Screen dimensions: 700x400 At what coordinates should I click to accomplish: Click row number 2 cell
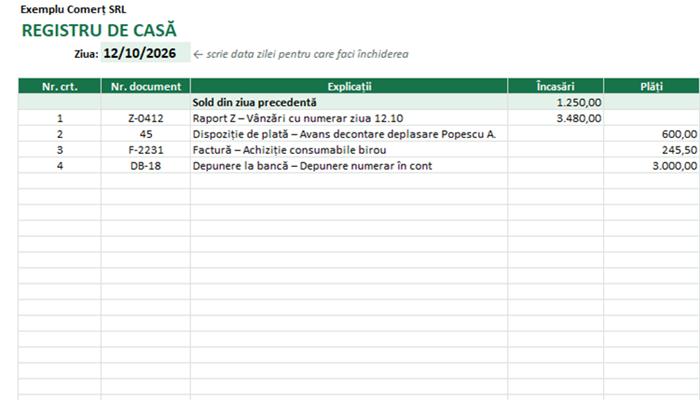click(60, 134)
